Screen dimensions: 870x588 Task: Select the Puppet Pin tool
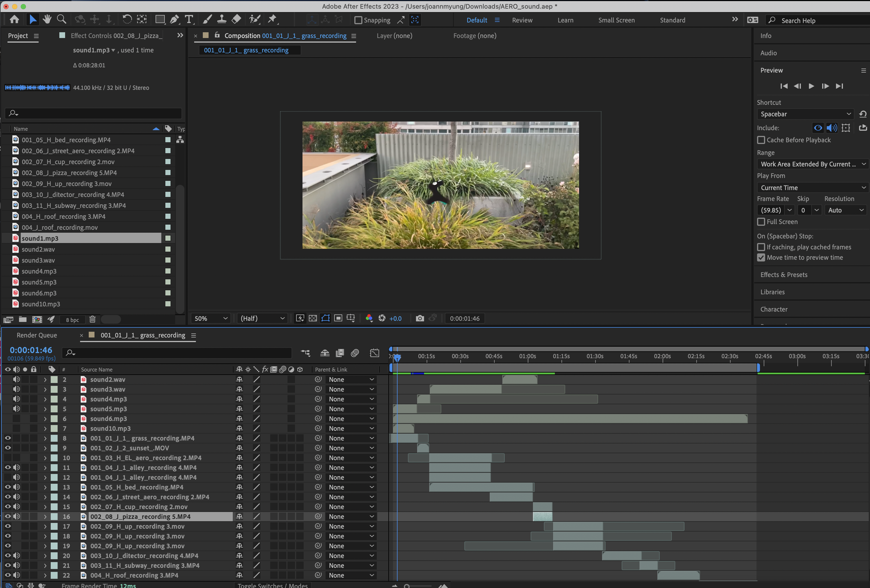click(272, 20)
